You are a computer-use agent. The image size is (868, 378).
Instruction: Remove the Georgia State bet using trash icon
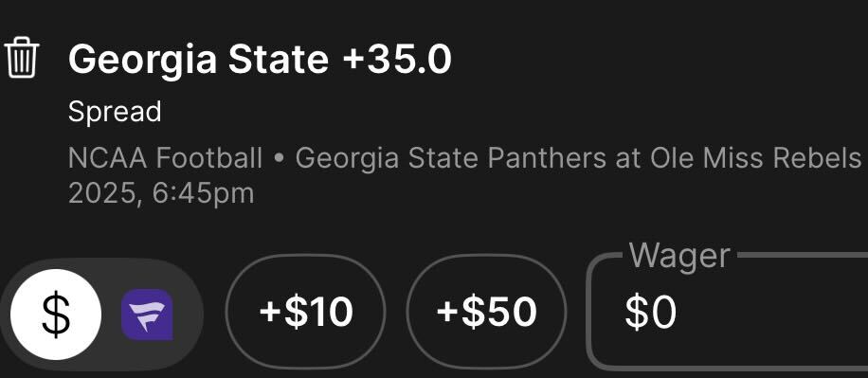pos(22,58)
